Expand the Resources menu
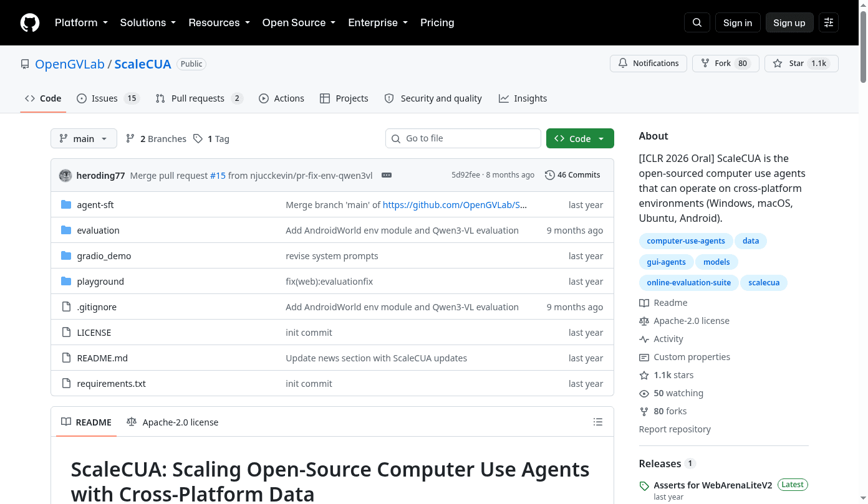Viewport: 868px width, 504px height. click(219, 22)
